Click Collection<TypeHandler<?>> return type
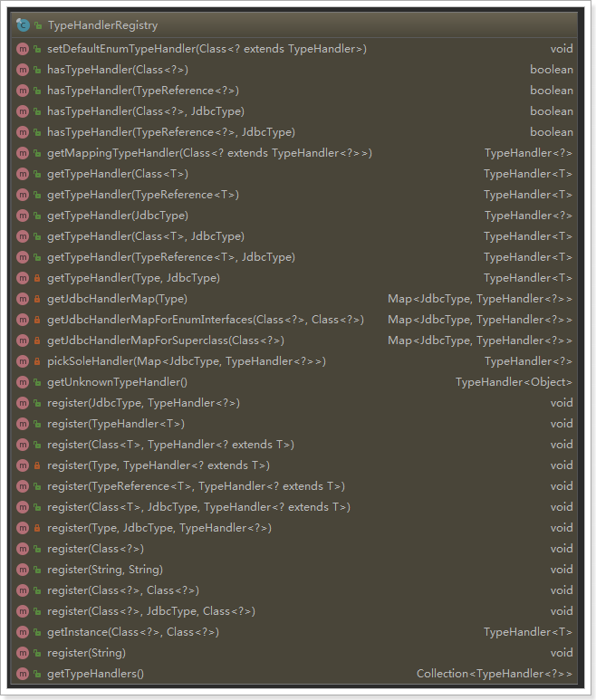The width and height of the screenshot is (596, 700). [x=494, y=674]
